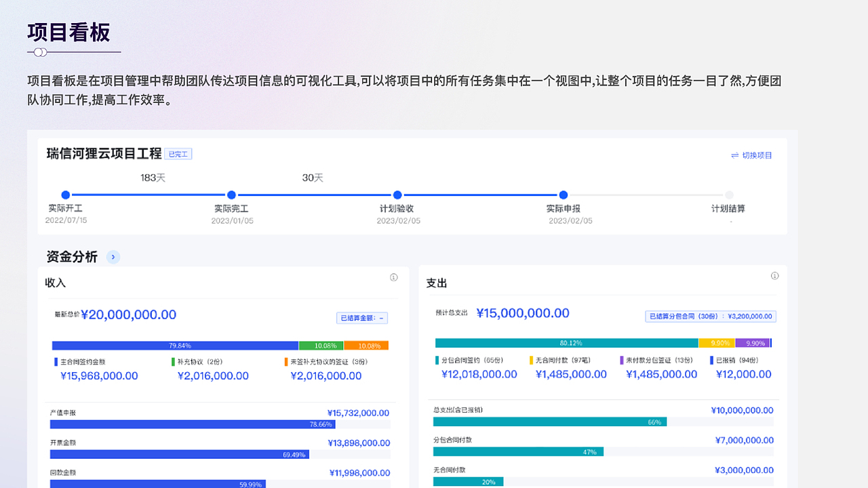Click the 回款金额 amount ¥11,998,000.00
Viewport: 868px width, 488px height.
click(359, 473)
